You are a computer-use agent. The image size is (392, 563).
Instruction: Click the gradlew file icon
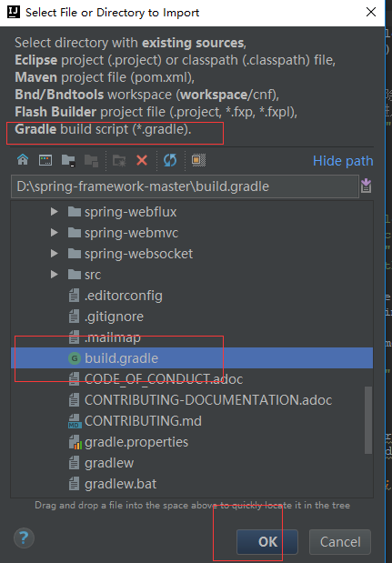[74, 463]
